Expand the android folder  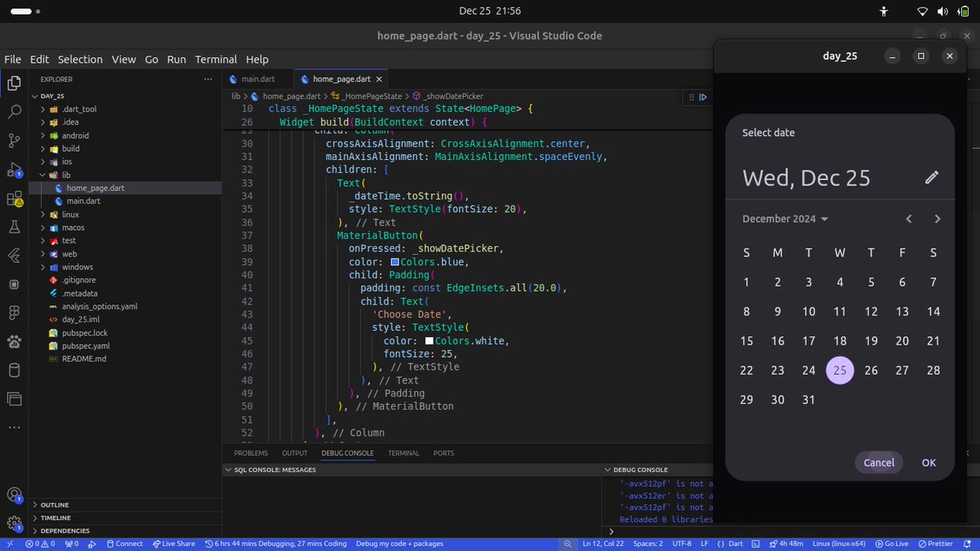tap(75, 136)
